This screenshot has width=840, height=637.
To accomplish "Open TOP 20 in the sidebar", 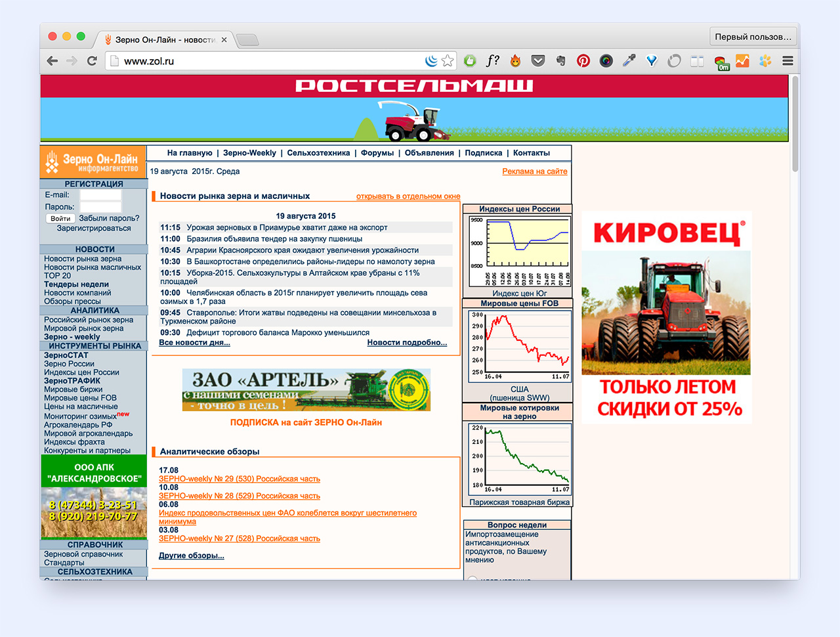I will [57, 276].
